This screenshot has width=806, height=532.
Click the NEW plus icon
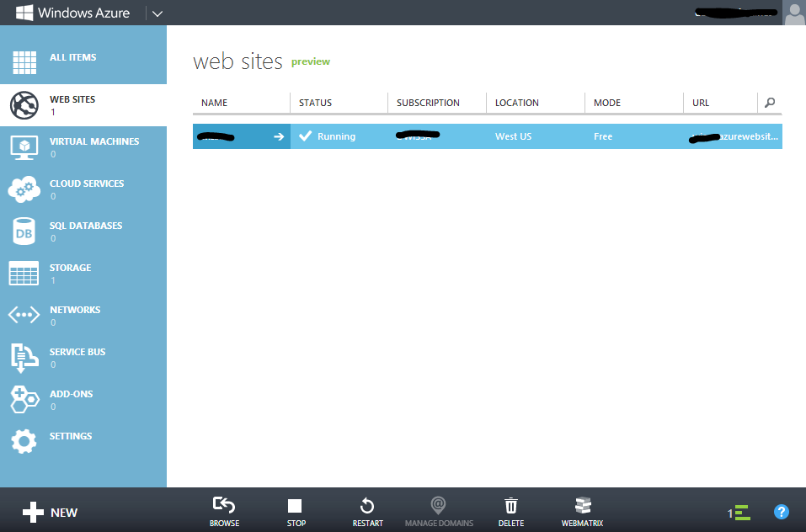click(x=33, y=512)
